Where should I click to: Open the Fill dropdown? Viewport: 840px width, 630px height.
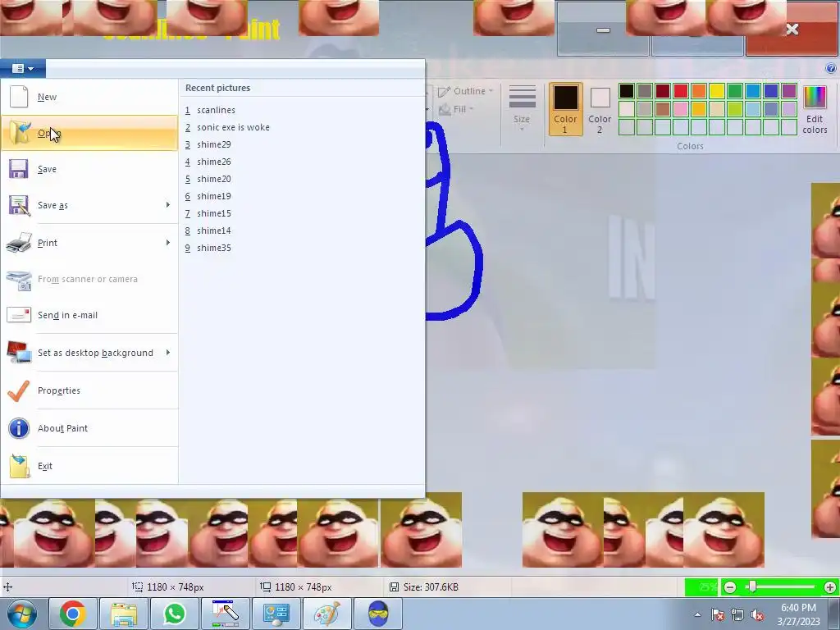click(x=457, y=109)
